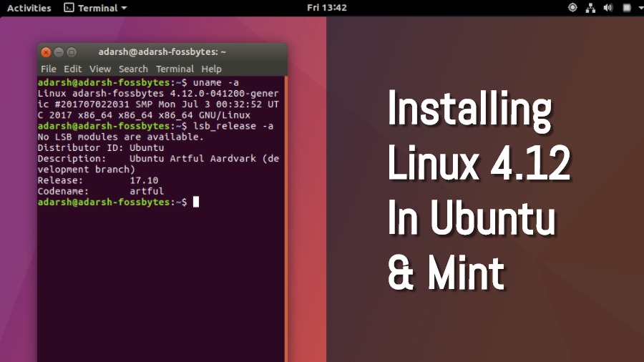Open the Help menu in terminal
This screenshot has height=362, width=644.
point(212,69)
